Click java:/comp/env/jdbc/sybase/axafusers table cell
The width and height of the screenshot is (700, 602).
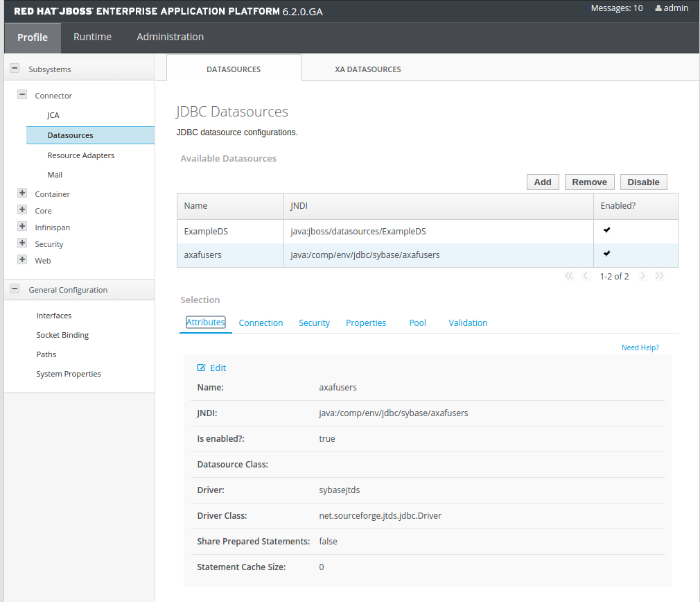(439, 255)
